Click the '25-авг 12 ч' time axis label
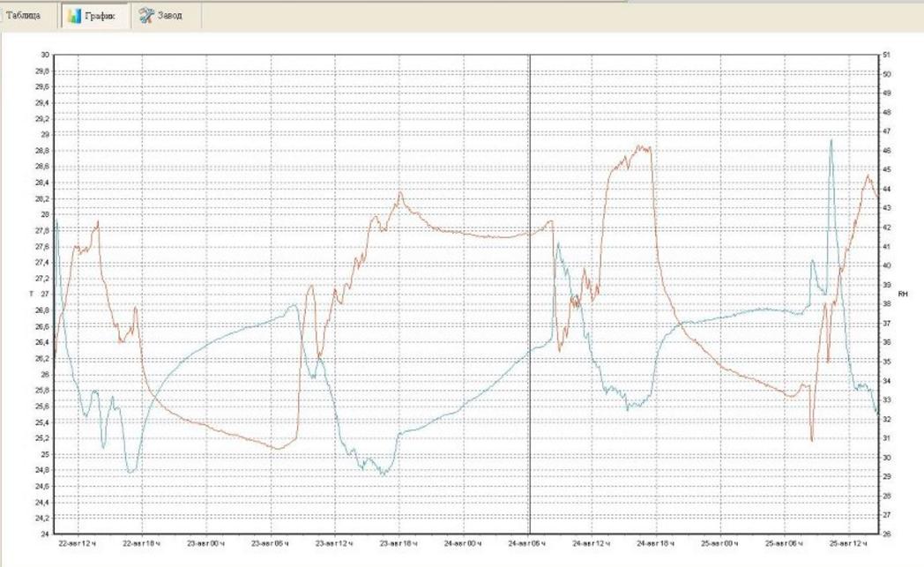924x567 pixels. point(849,544)
